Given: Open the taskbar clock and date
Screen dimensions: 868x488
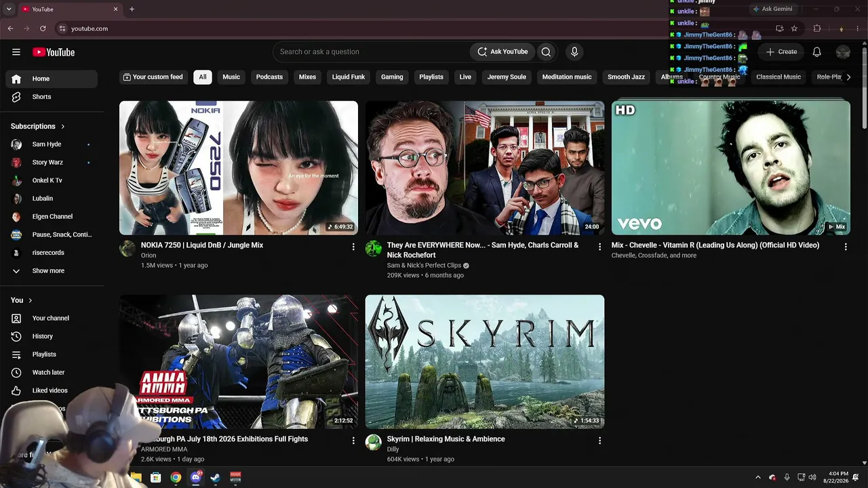Looking at the screenshot, I should click(835, 477).
